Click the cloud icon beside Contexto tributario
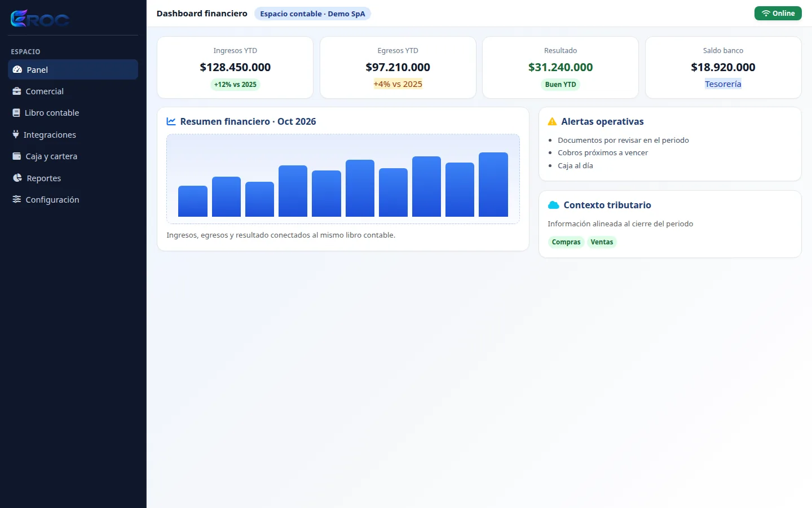The image size is (812, 508). (x=553, y=205)
